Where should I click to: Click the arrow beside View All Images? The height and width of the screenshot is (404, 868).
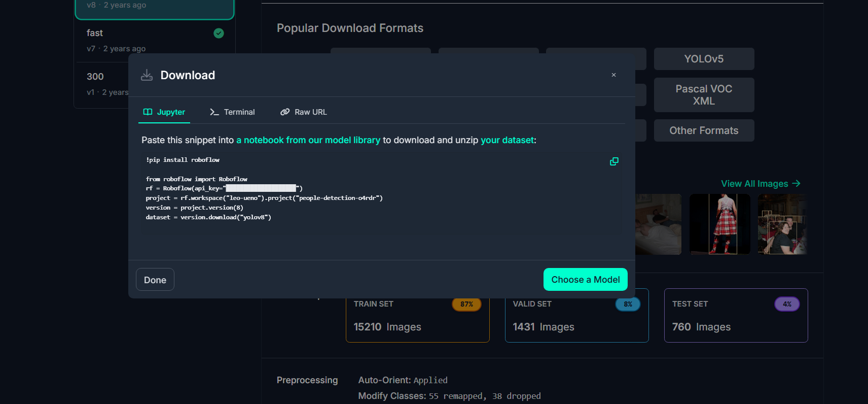[x=797, y=183]
